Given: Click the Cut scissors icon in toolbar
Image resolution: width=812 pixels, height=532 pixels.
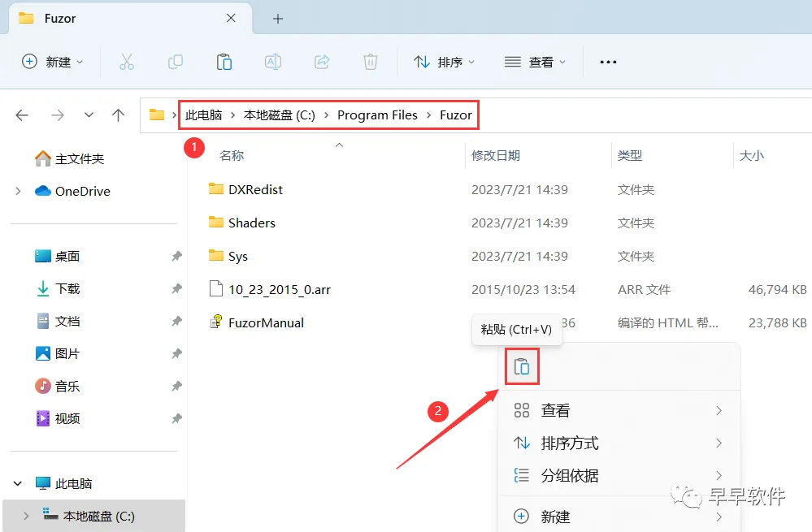Looking at the screenshot, I should [126, 62].
